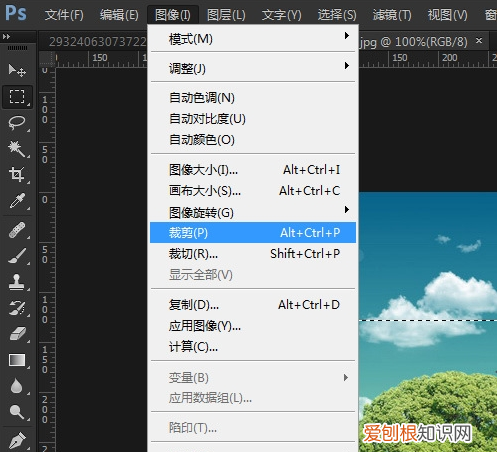Select the Healing Brush tool

click(x=17, y=230)
